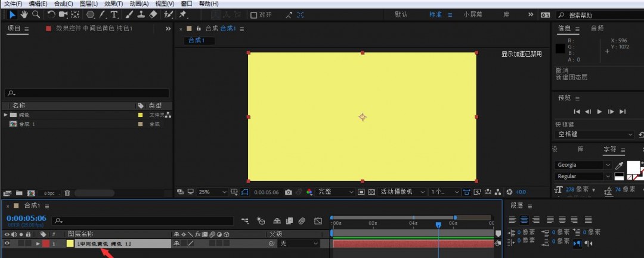Hide the 中间色黄色 纯色 1 layer
The width and height of the screenshot is (644, 258).
(7, 244)
